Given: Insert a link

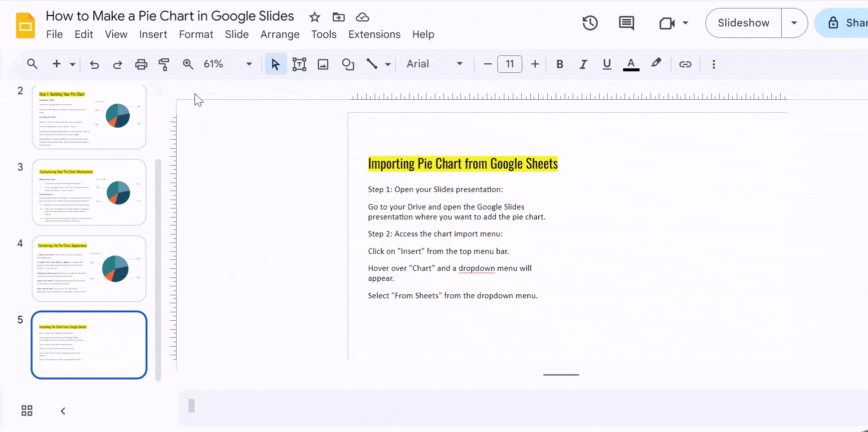Looking at the screenshot, I should 685,64.
